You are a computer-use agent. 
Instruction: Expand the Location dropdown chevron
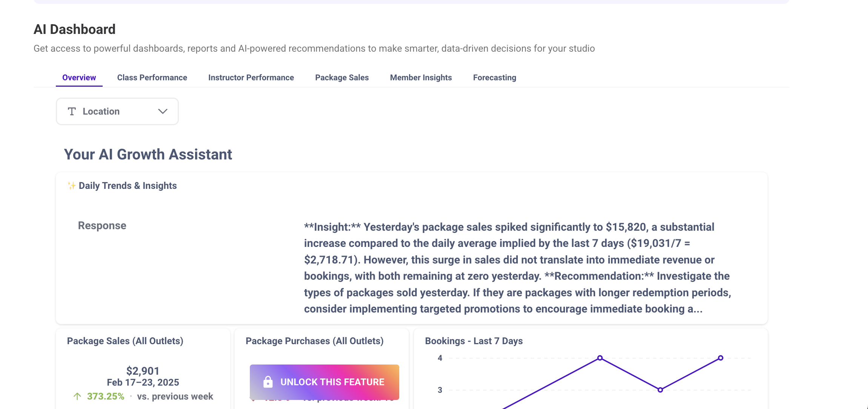point(163,112)
